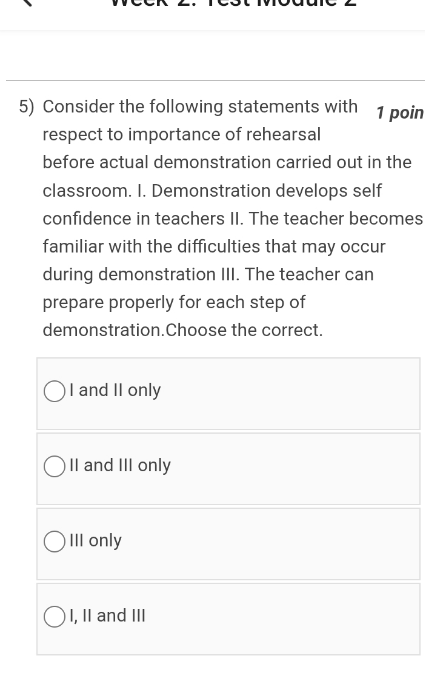Click the 'I, II and III' answer text
The width and height of the screenshot is (425, 687).
(x=107, y=616)
